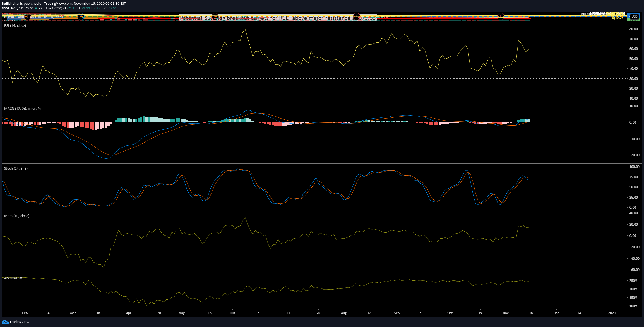Click the Sep label on the time axis
The image size is (644, 327).
click(x=397, y=313)
